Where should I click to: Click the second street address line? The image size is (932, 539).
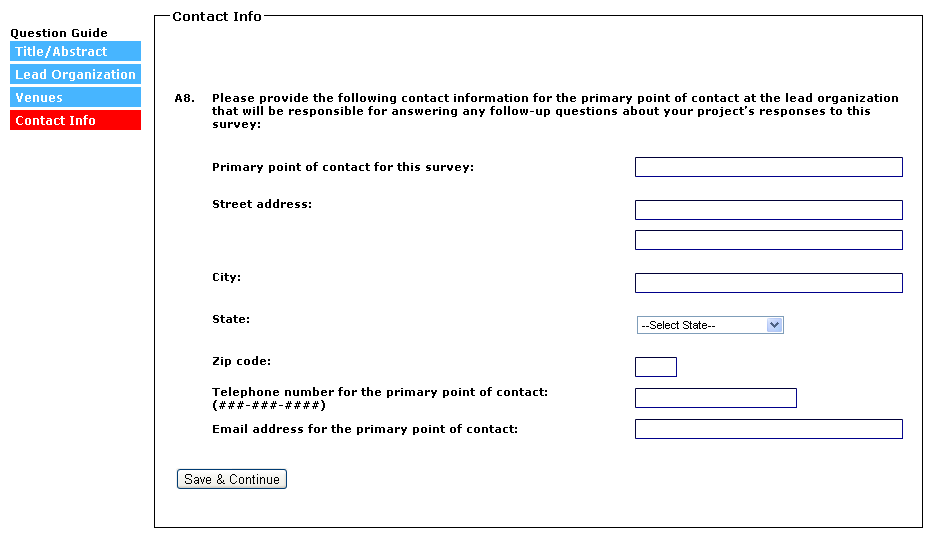click(768, 240)
